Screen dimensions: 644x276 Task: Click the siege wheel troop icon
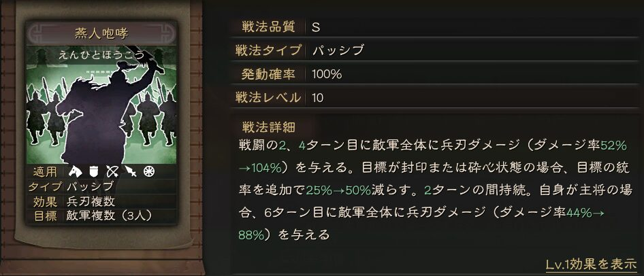point(148,171)
